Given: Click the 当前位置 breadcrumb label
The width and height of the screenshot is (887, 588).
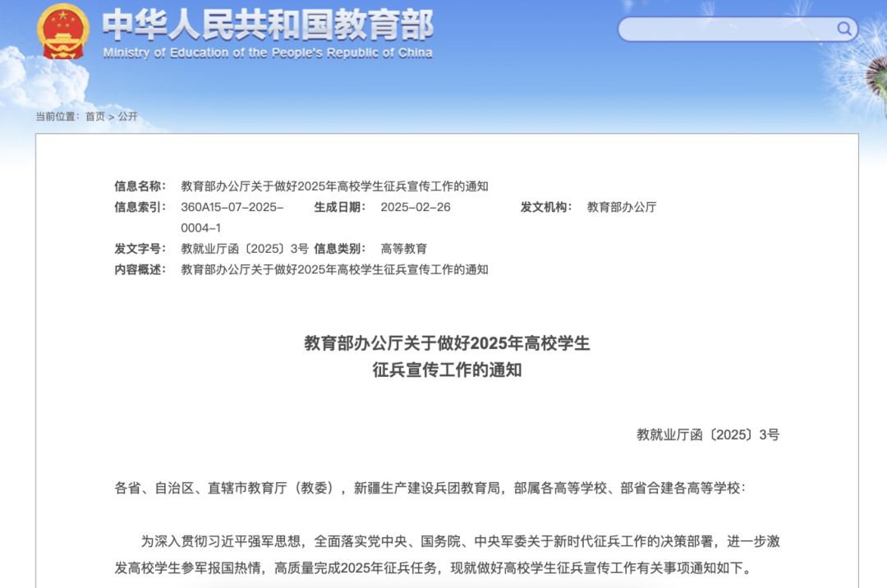Looking at the screenshot, I should [x=57, y=117].
